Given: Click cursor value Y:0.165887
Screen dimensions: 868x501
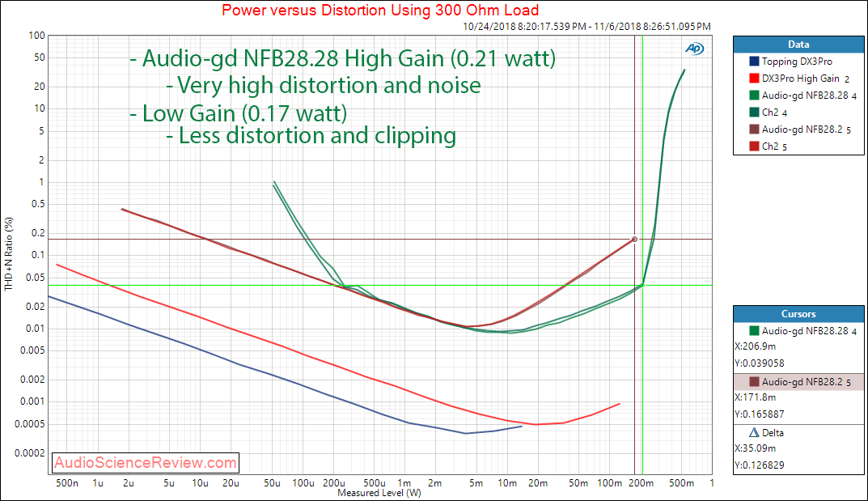Looking at the screenshot, I should (760, 414).
